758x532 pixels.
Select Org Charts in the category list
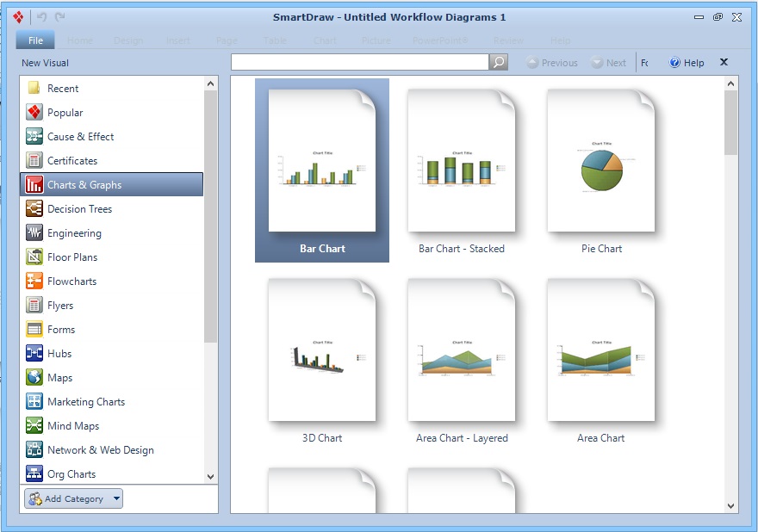[71, 474]
